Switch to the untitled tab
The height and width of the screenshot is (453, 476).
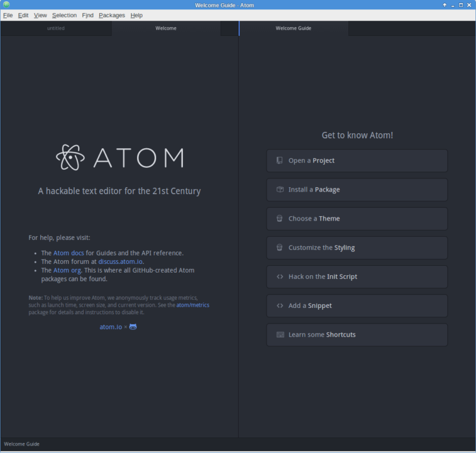click(x=56, y=29)
